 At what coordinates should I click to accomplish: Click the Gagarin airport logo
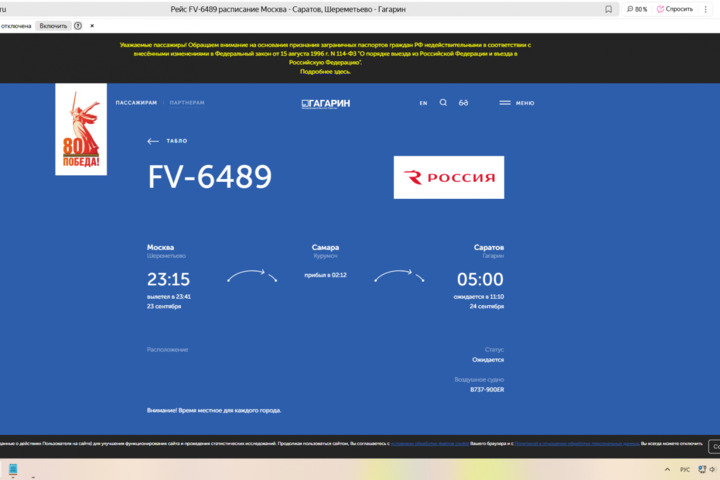326,103
